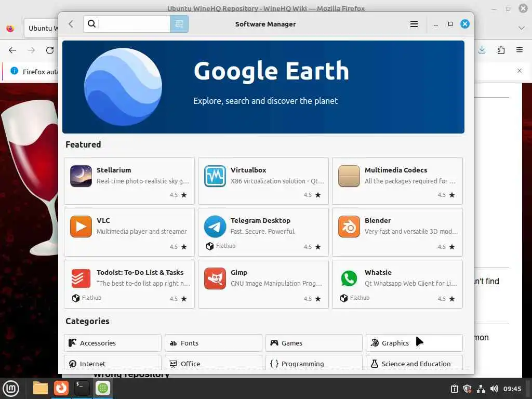Open the Files folder in taskbar
The image size is (532, 399).
[41, 388]
